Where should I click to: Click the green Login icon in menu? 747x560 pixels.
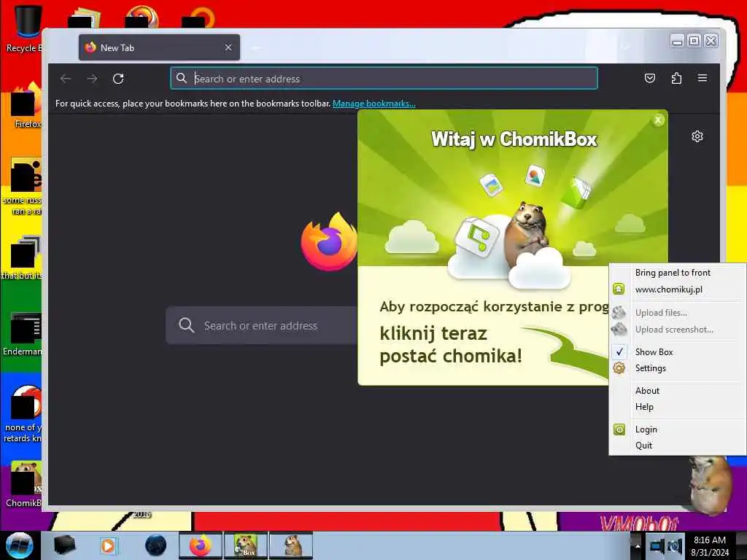click(619, 429)
